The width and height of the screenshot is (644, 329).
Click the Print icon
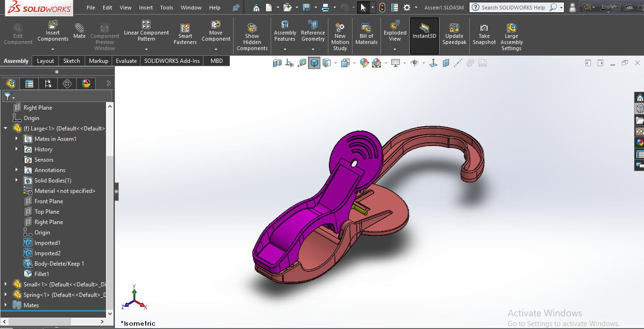(325, 8)
